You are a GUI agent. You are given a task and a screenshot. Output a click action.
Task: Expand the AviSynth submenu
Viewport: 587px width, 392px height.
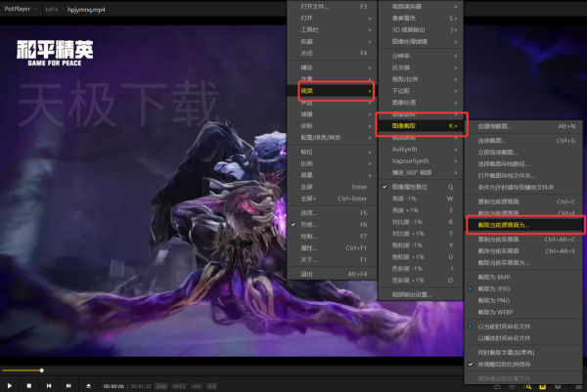(421, 149)
